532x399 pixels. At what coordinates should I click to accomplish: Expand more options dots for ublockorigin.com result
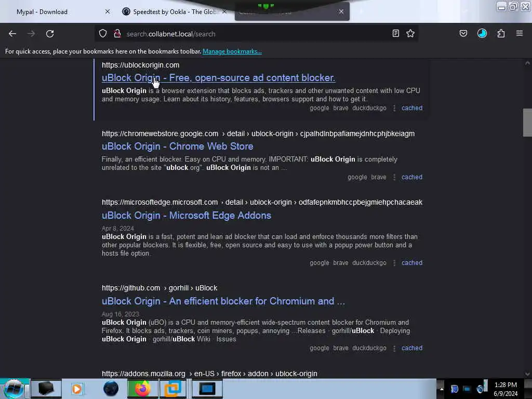click(x=394, y=108)
